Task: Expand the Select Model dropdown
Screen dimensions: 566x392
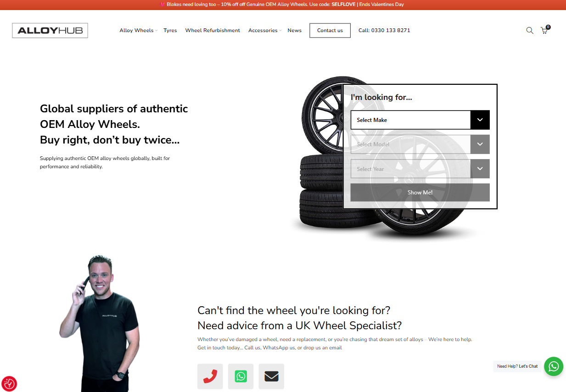Action: click(420, 144)
